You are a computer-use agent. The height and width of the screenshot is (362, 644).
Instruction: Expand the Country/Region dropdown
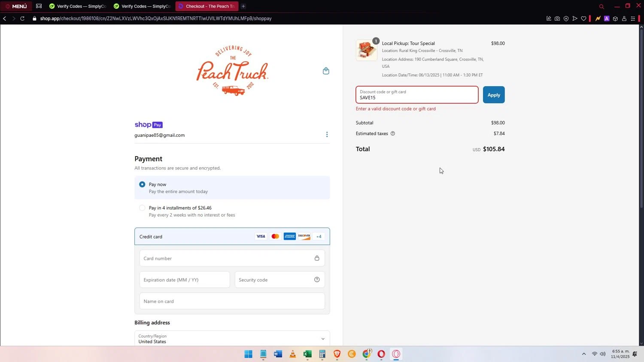pos(232,339)
